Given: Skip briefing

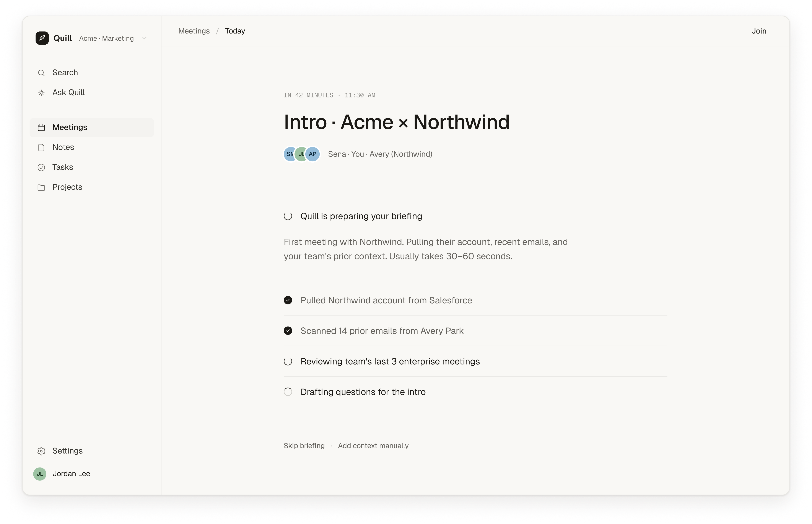Looking at the screenshot, I should coord(304,446).
